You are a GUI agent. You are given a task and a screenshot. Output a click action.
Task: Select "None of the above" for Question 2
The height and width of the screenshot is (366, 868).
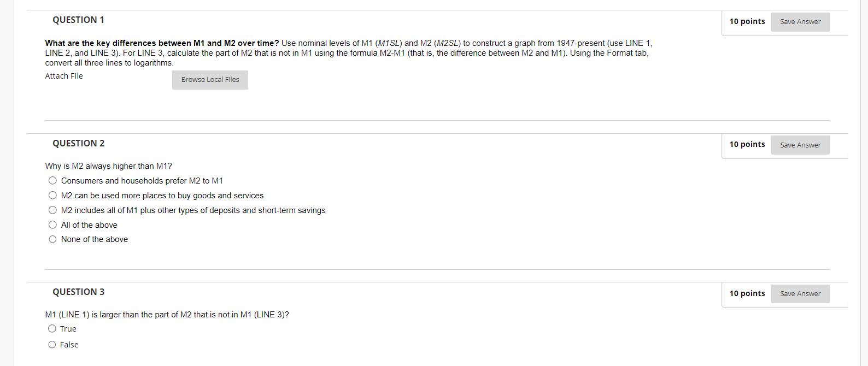(x=52, y=239)
